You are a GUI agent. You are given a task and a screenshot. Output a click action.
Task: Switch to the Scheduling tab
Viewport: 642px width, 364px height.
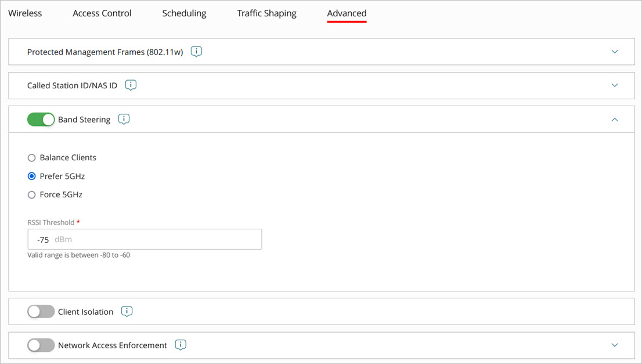point(184,13)
